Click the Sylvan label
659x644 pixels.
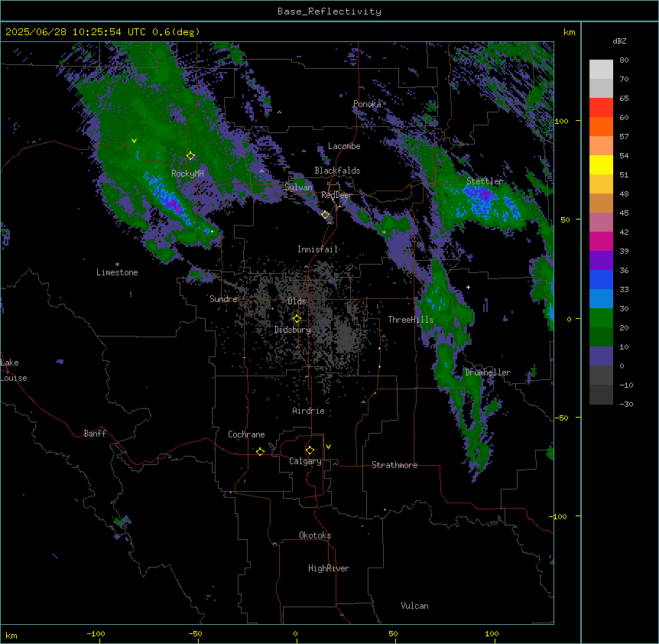click(x=298, y=187)
